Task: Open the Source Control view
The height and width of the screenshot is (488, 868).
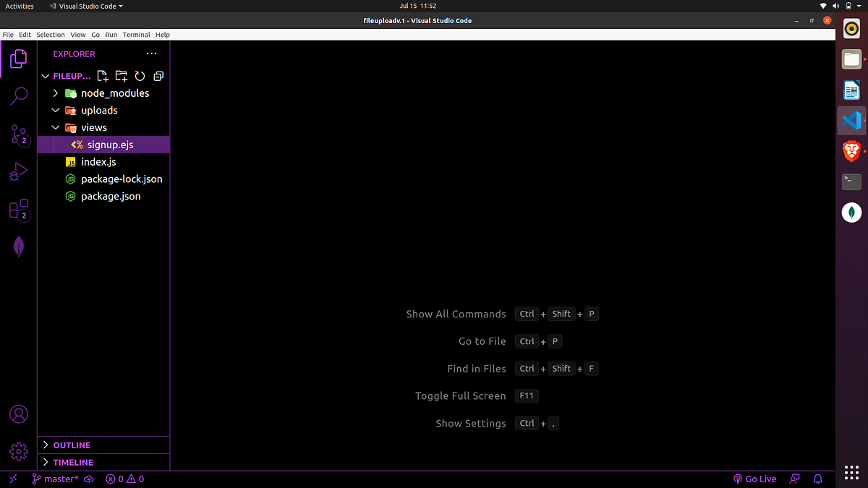Action: pyautogui.click(x=18, y=134)
